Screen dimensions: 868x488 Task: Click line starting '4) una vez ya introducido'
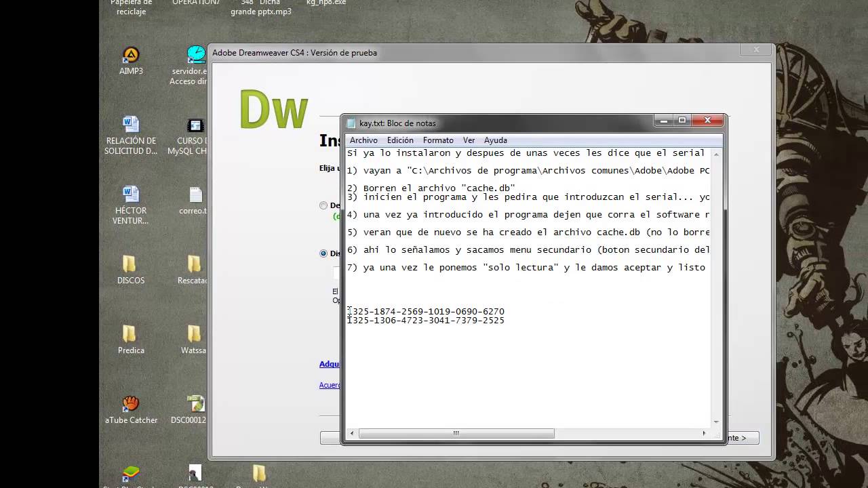pyautogui.click(x=528, y=215)
